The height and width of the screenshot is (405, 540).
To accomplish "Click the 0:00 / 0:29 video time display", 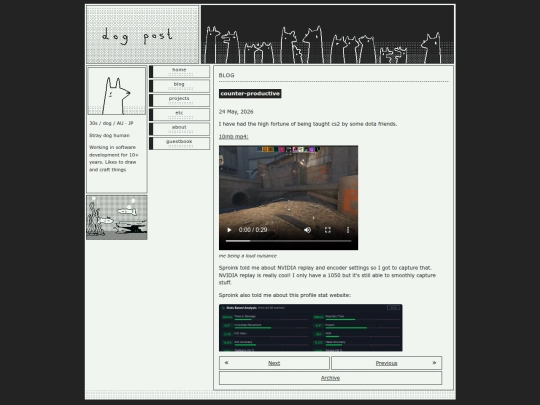I will (253, 230).
